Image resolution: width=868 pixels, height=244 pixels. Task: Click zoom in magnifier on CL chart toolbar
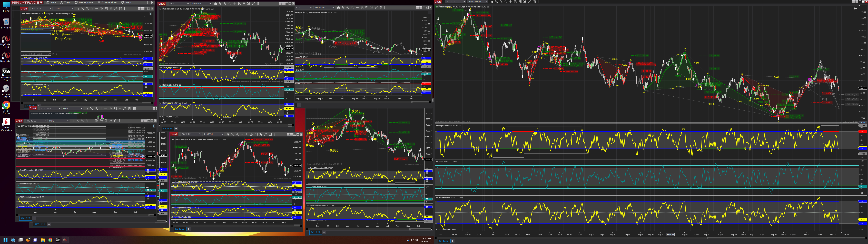501,2
